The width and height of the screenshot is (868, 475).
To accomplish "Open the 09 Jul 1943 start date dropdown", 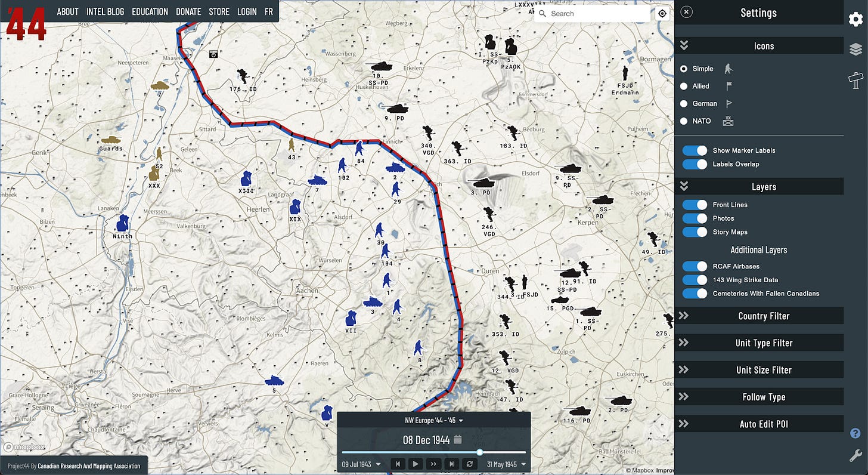I will [362, 464].
